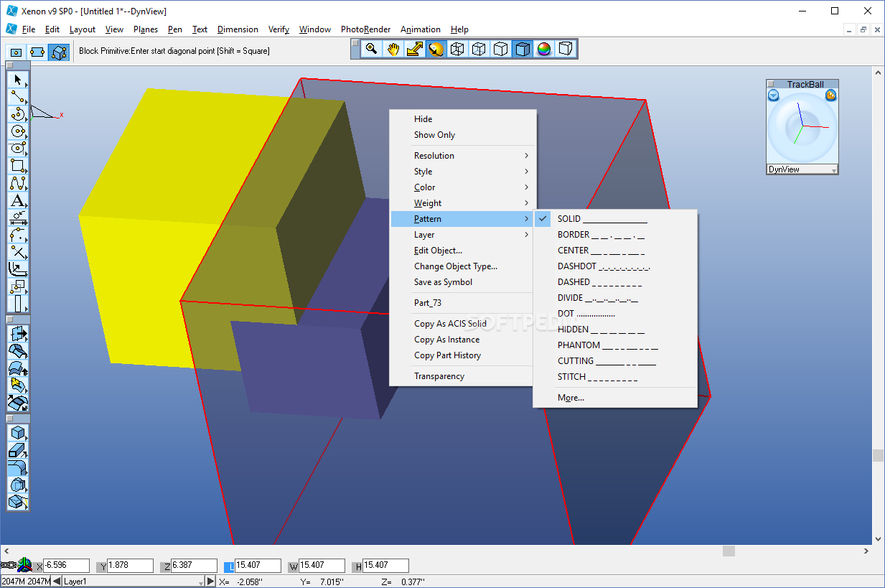Click More... in pattern list
885x588 pixels.
[x=615, y=398]
